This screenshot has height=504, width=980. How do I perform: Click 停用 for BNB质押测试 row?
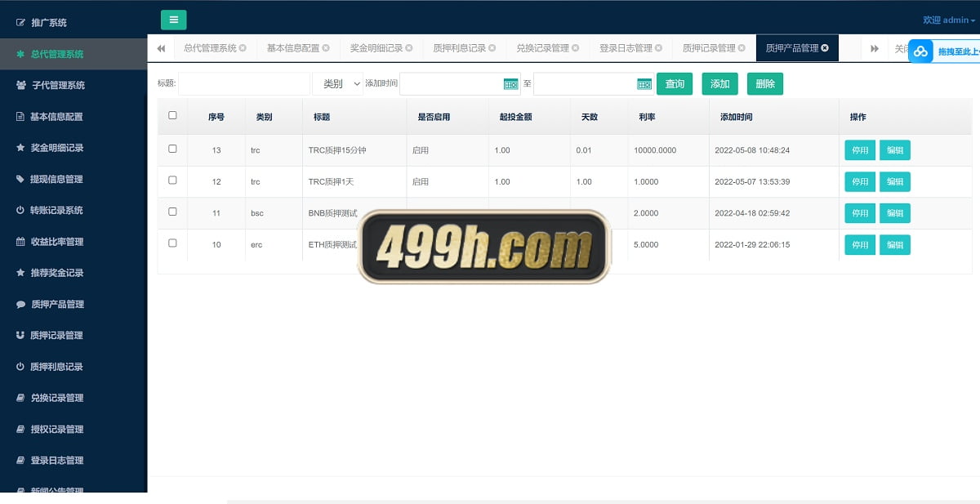tap(860, 213)
